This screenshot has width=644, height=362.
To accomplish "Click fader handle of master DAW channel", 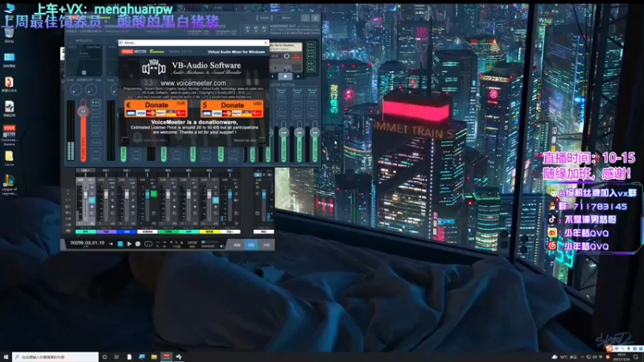I will click(264, 193).
